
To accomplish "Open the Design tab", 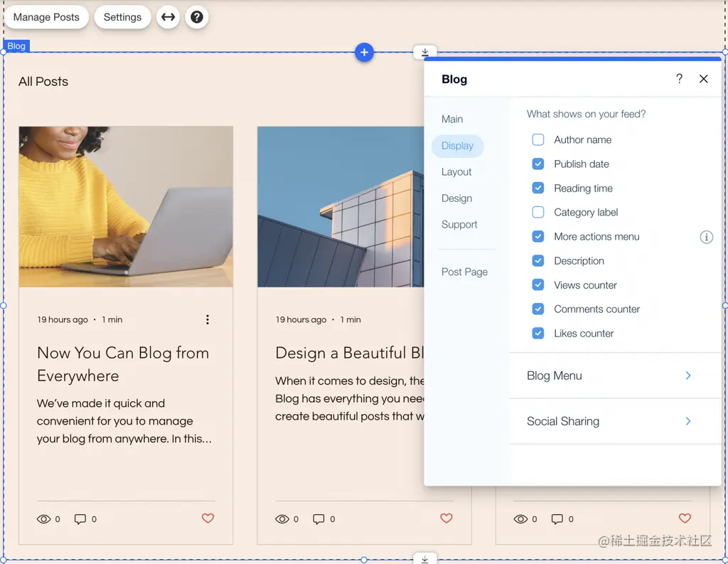I will tap(457, 198).
